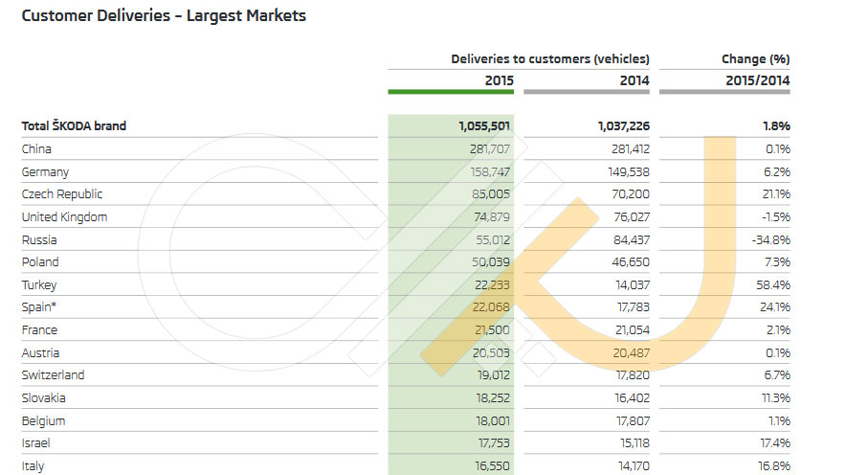
Task: Click the total value 1,055,501
Action: click(x=484, y=125)
